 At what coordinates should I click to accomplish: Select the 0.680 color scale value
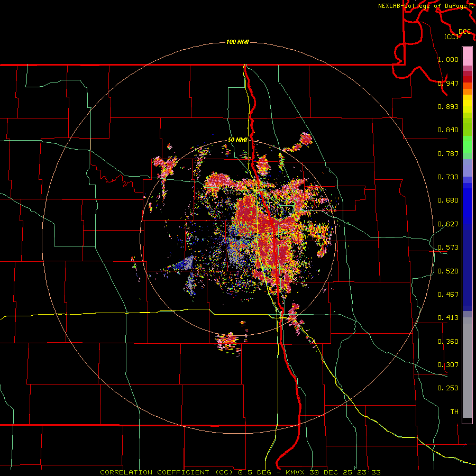click(448, 200)
